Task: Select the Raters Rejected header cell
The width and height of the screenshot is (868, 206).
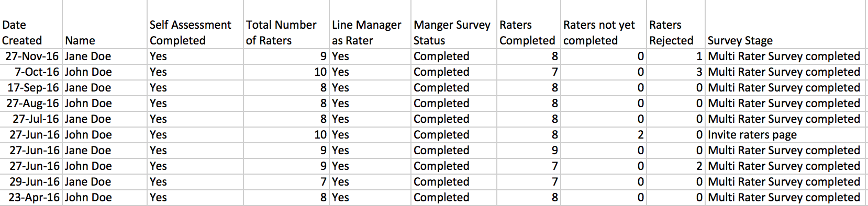Action: pos(676,25)
